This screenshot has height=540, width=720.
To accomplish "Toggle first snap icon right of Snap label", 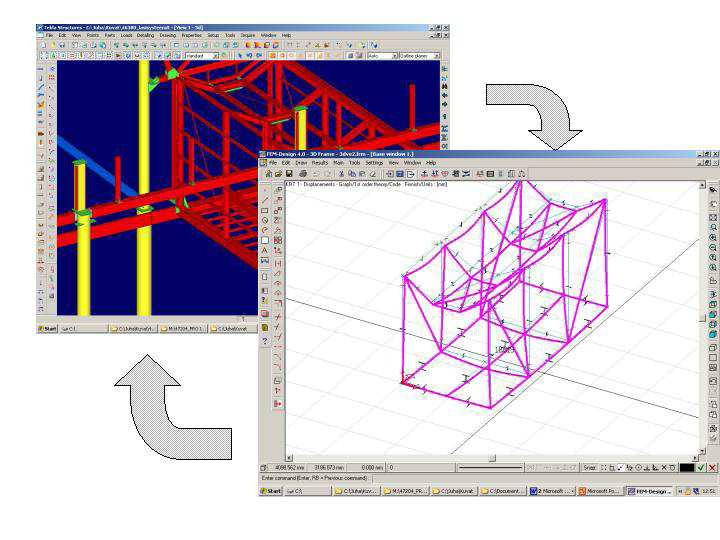I will point(604,467).
